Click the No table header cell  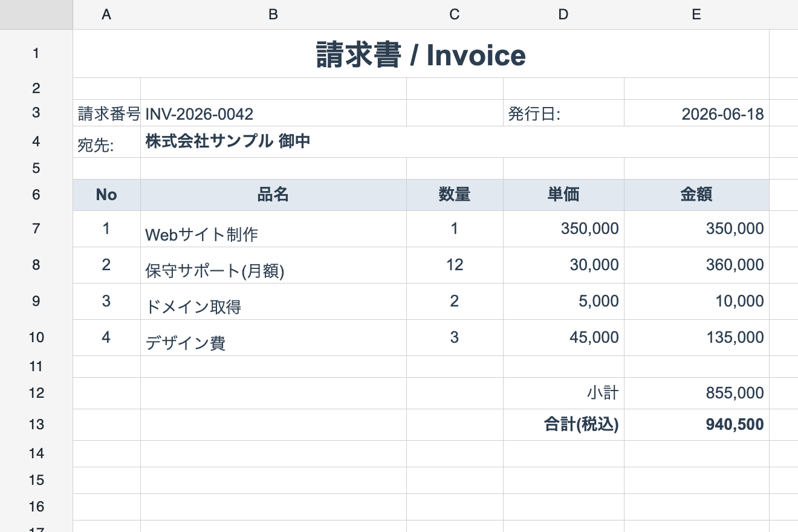tap(106, 195)
